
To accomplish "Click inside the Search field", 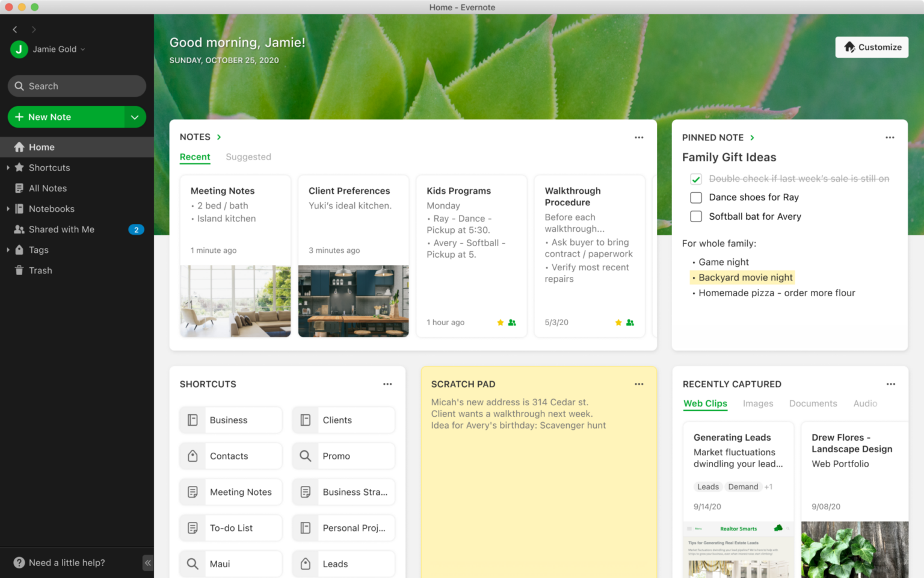I will click(76, 86).
